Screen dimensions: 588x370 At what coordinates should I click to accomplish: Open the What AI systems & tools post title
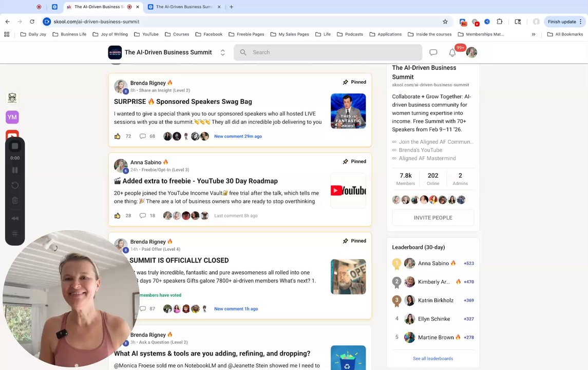[212, 354]
